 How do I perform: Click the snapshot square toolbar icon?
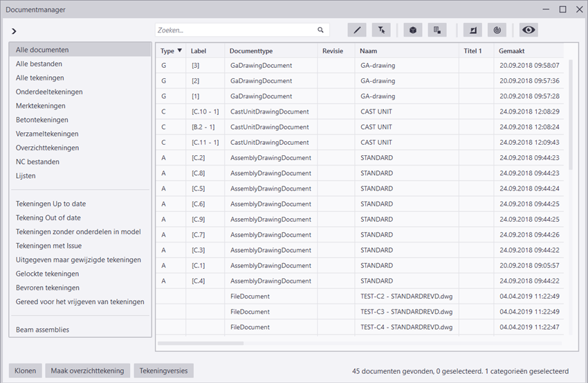[x=473, y=30]
